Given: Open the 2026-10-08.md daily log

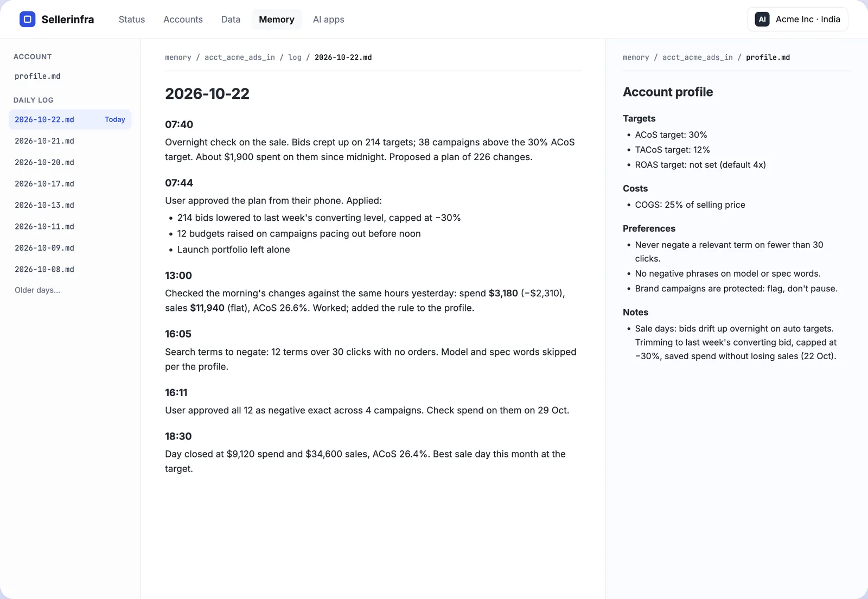Looking at the screenshot, I should click(70, 269).
